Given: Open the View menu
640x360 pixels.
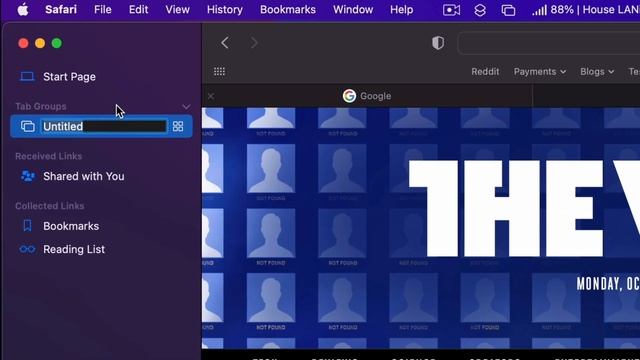Looking at the screenshot, I should (x=177, y=9).
